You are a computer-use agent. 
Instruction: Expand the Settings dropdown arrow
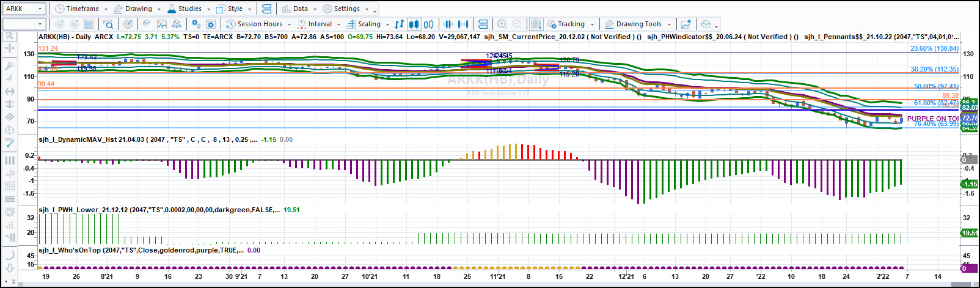click(x=367, y=9)
